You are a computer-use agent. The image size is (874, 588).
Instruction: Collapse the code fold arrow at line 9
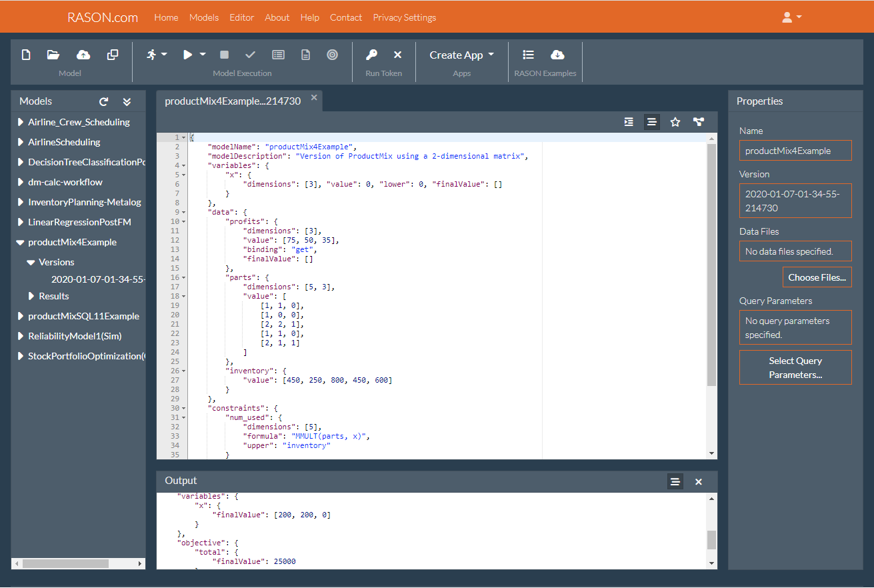tap(184, 212)
